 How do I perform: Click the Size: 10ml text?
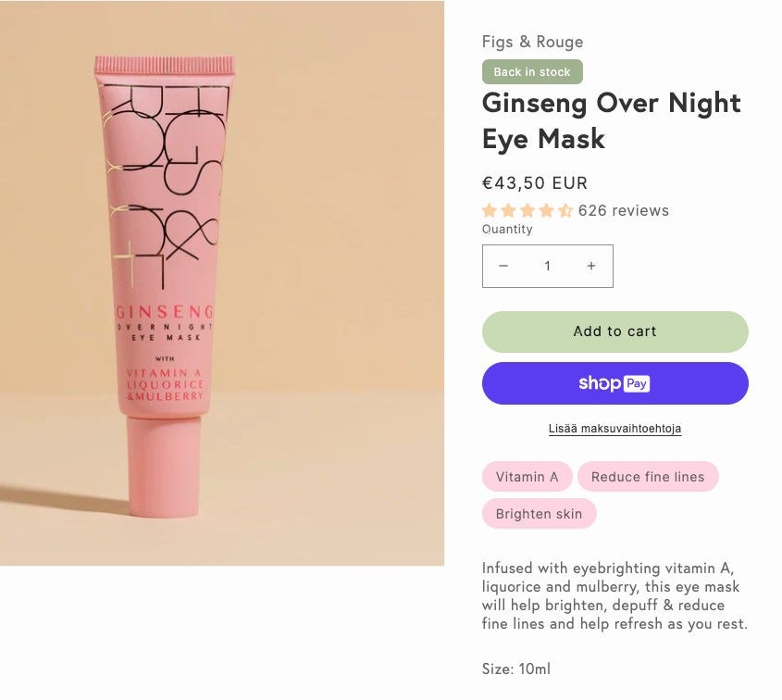(515, 669)
